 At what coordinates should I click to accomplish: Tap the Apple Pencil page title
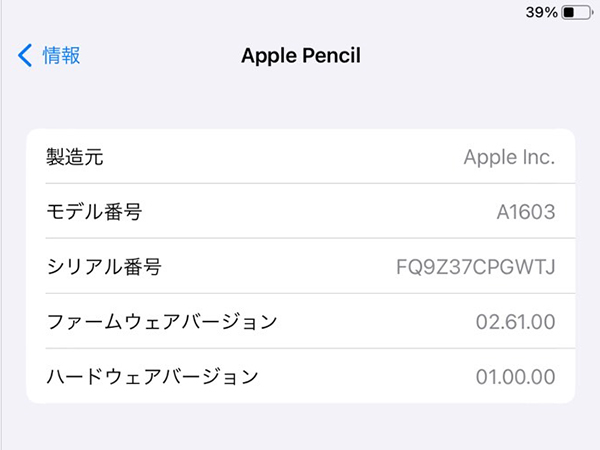[300, 55]
